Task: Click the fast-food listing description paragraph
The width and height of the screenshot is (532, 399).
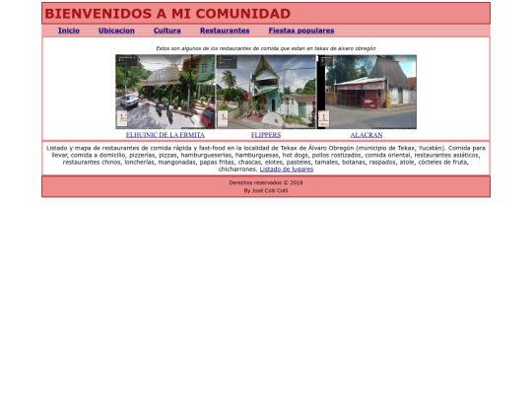Action: tap(266, 159)
